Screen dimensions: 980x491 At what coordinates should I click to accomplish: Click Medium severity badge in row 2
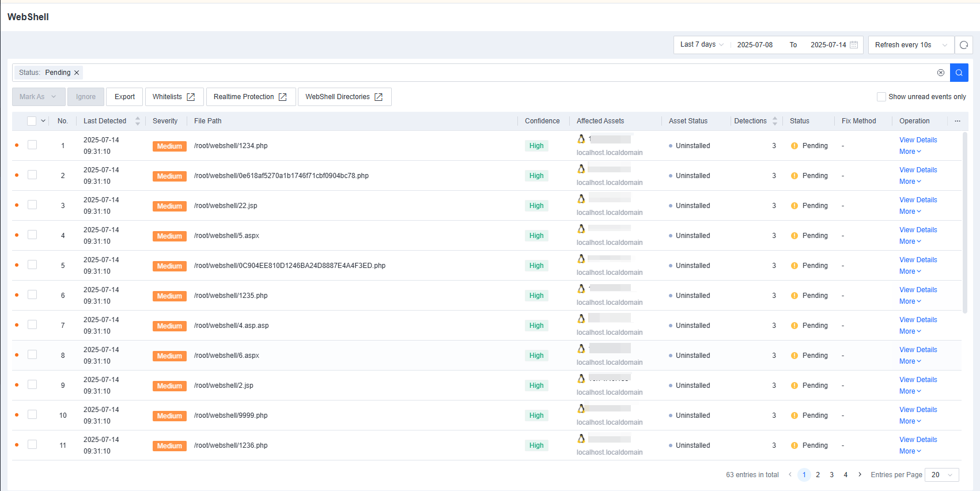pos(169,176)
